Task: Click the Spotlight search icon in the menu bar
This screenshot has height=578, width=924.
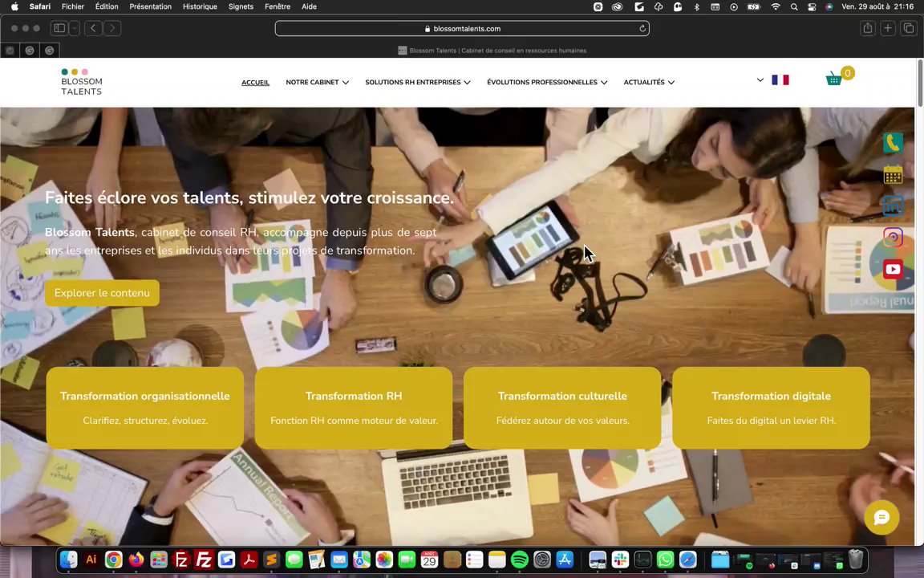Action: tap(794, 7)
